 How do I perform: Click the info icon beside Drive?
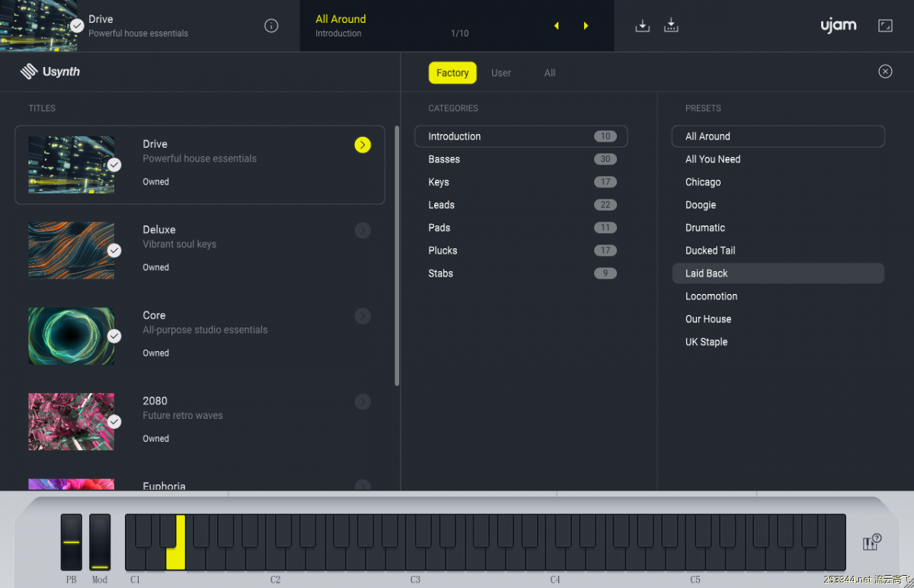tap(271, 26)
